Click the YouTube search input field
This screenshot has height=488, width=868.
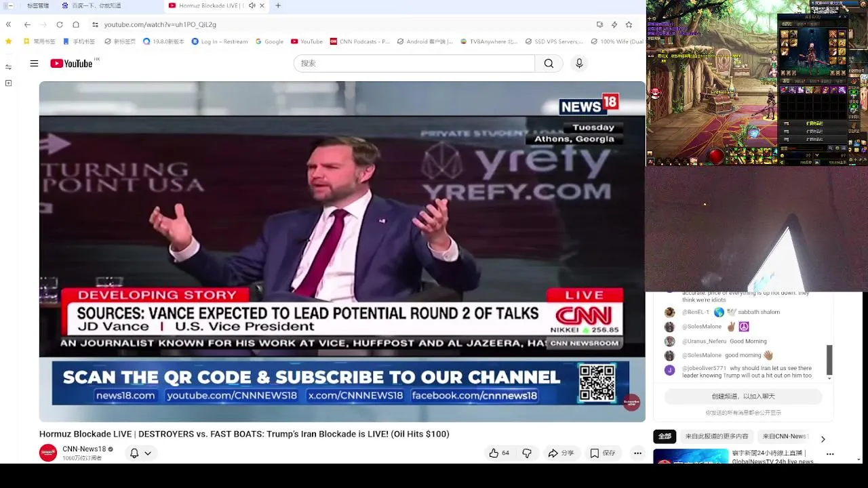coord(414,63)
